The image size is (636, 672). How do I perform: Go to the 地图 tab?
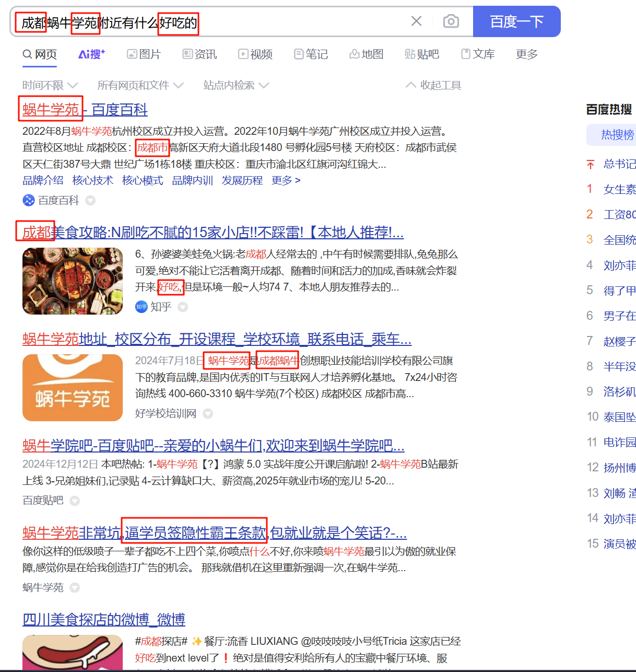pyautogui.click(x=367, y=54)
